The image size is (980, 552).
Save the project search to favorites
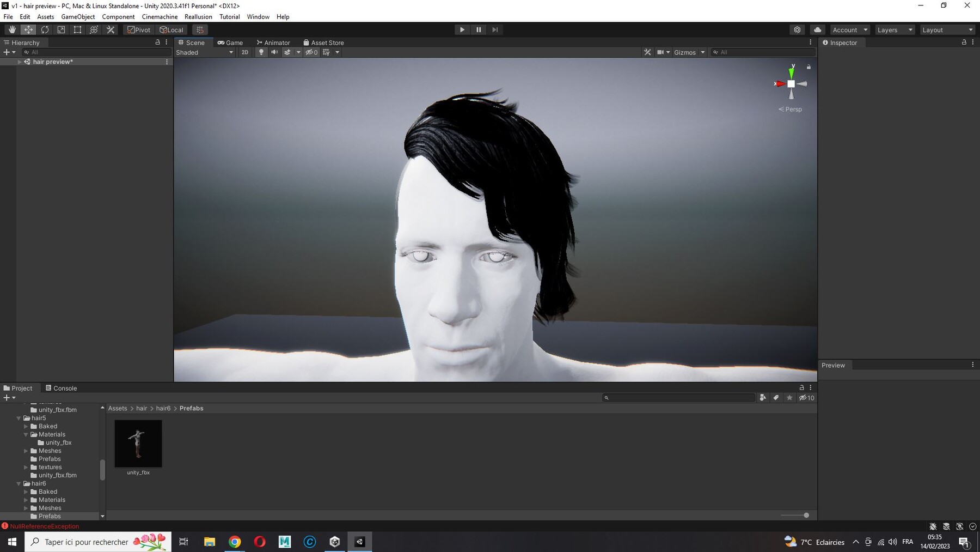click(789, 398)
